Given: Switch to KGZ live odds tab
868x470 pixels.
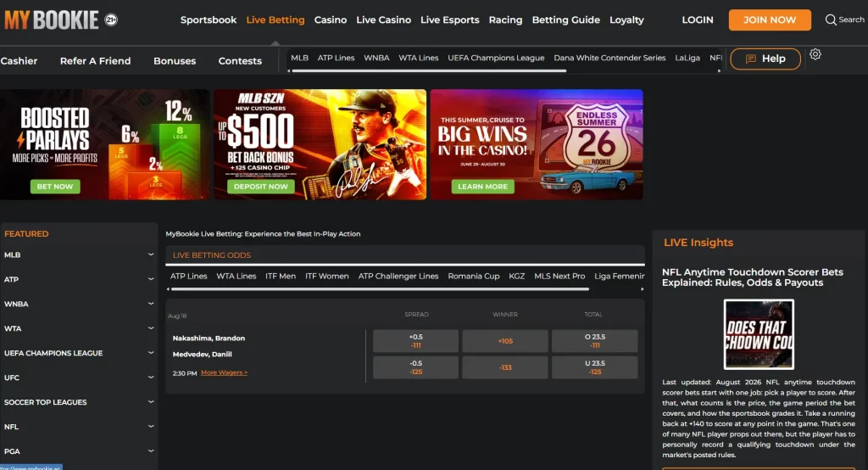Looking at the screenshot, I should coord(516,276).
